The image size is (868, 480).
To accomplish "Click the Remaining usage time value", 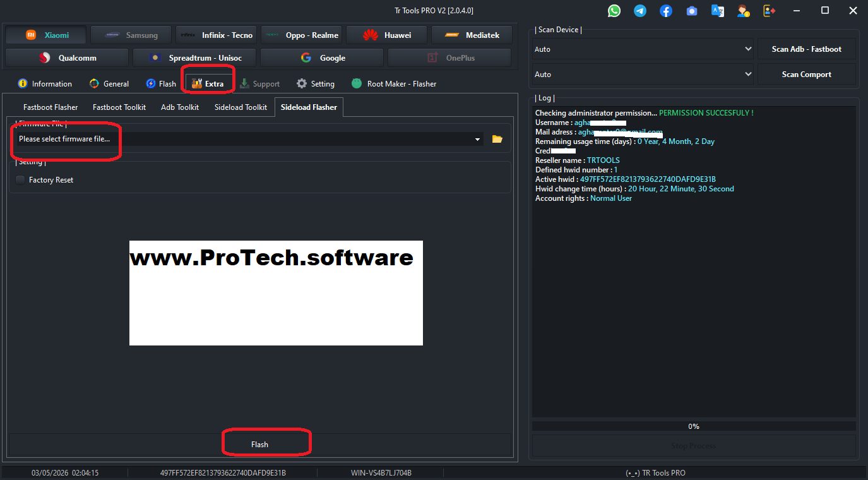I will pos(676,141).
